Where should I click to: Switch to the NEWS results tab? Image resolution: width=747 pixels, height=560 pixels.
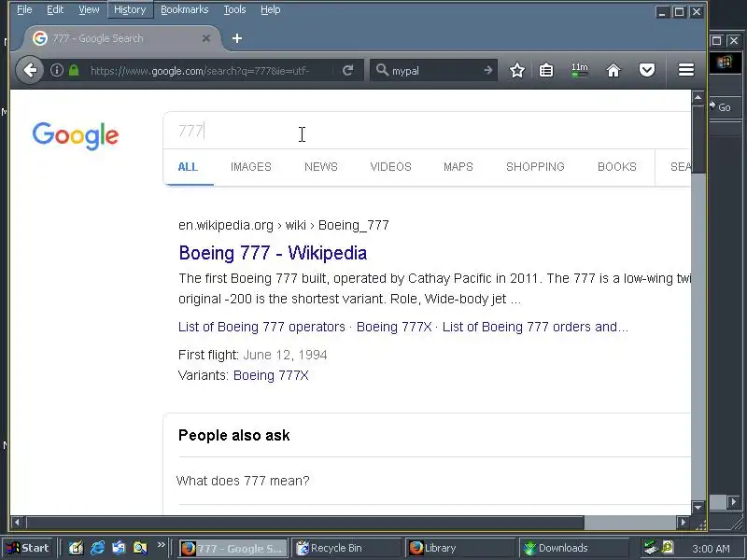click(x=320, y=167)
